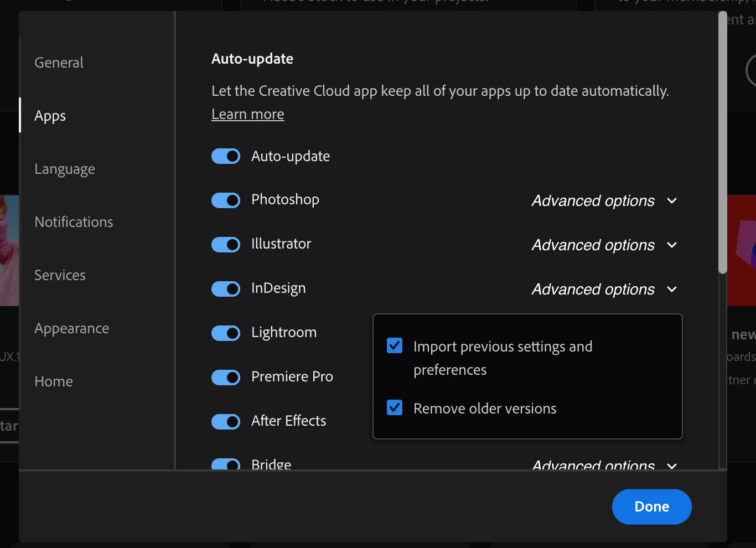Click the Done button
This screenshot has height=548, width=756.
[x=652, y=506]
